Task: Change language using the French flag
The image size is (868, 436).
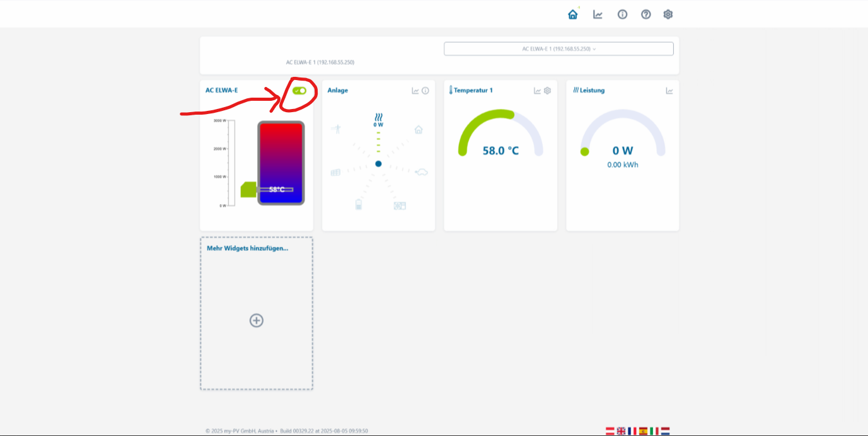Action: (632, 431)
